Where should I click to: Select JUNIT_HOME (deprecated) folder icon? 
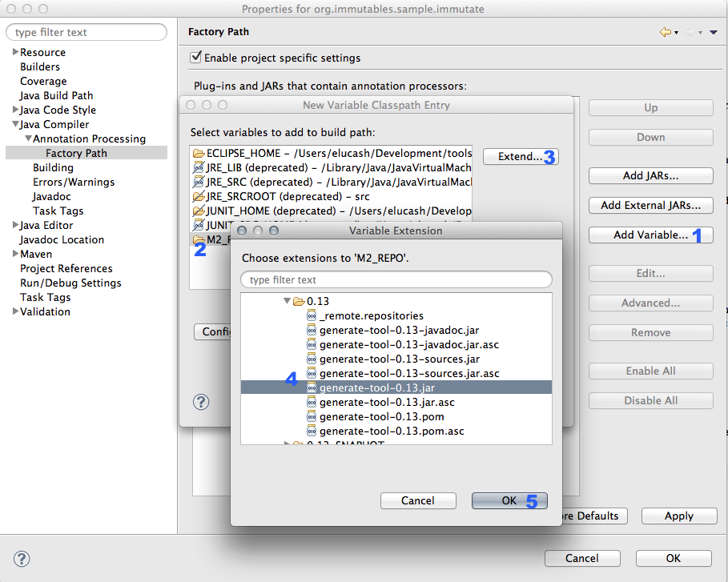[x=199, y=211]
